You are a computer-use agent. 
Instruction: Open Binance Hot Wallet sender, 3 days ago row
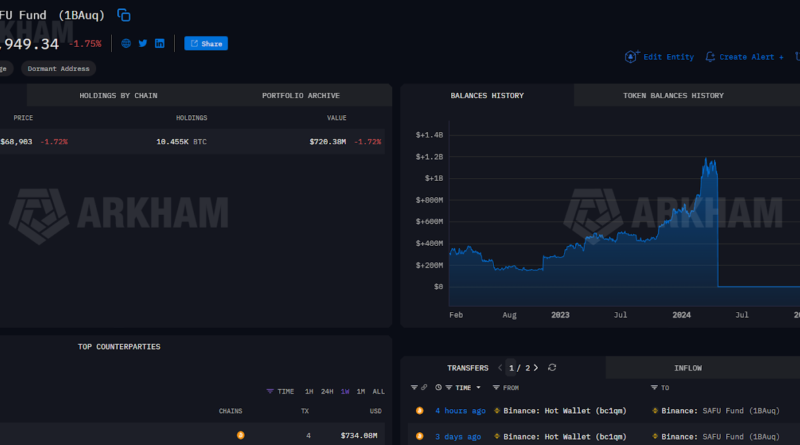pos(565,437)
